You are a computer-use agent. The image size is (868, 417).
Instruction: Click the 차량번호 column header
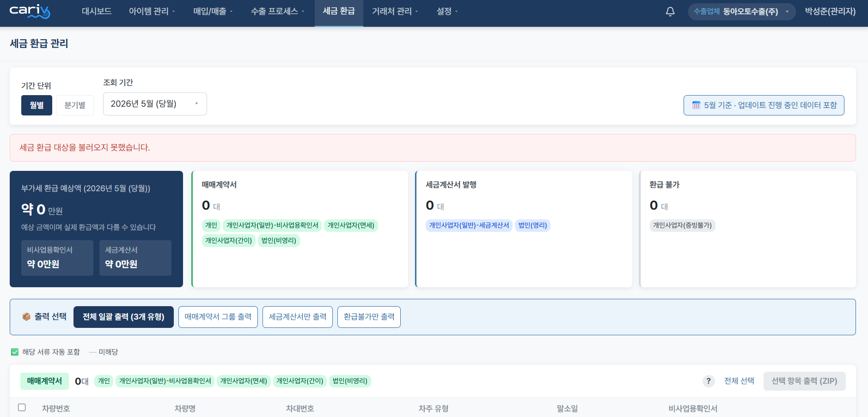(x=56, y=409)
